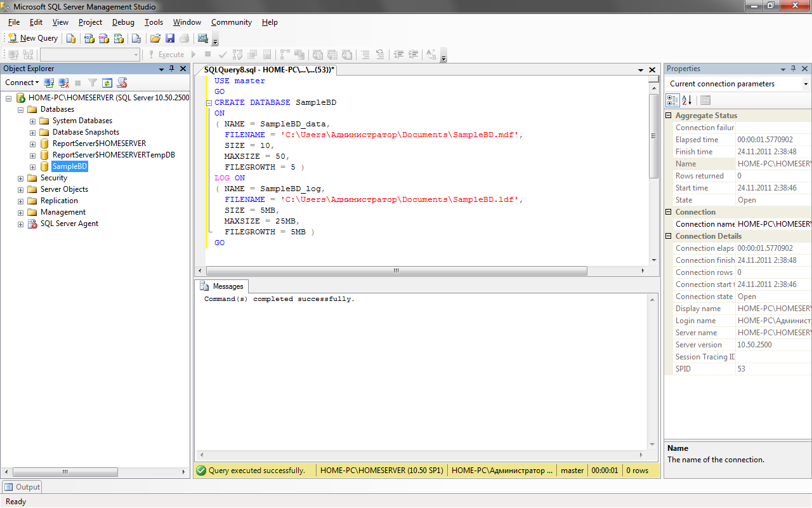Click the Open File folder icon
Viewport: 812px width, 508px height.
point(155,38)
